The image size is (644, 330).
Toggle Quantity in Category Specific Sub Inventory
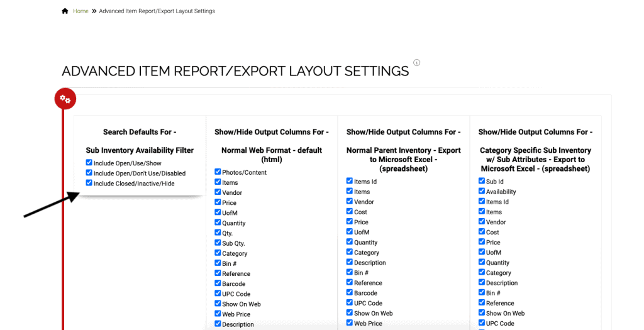tap(482, 262)
